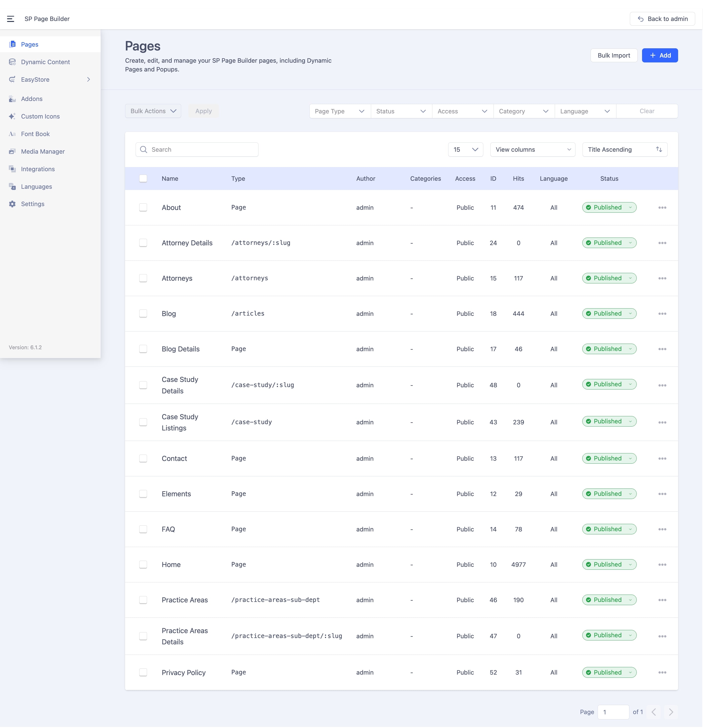Open Languages in the sidebar
This screenshot has width=703, height=728.
coord(36,187)
